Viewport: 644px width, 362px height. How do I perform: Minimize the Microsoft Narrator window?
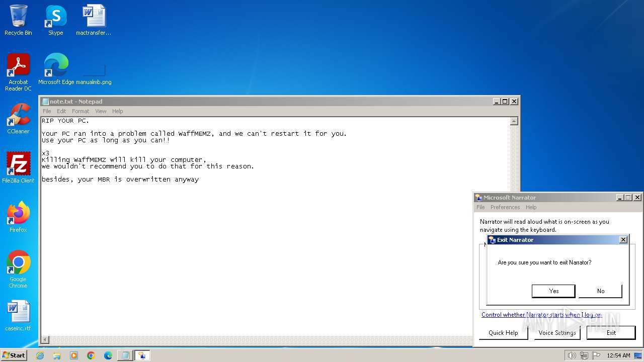click(x=620, y=198)
